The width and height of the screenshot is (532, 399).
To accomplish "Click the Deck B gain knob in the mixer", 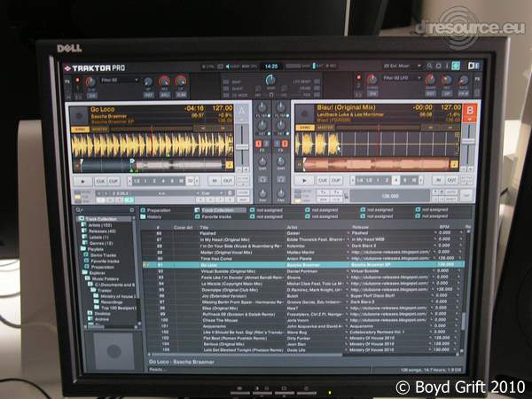I will (281, 161).
